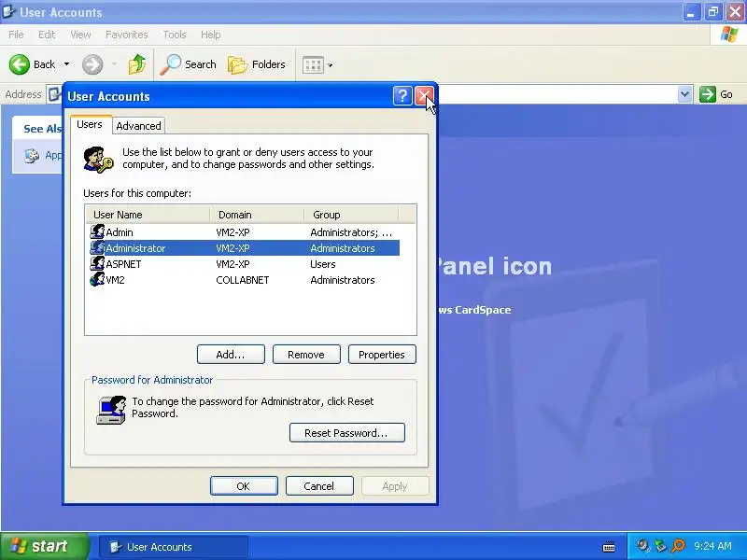Open the Favorites menu

pos(127,35)
